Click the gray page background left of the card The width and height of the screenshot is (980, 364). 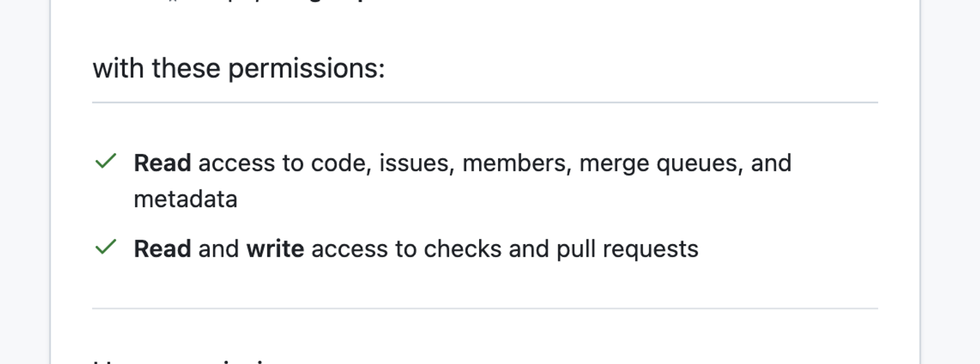pyautogui.click(x=24, y=182)
